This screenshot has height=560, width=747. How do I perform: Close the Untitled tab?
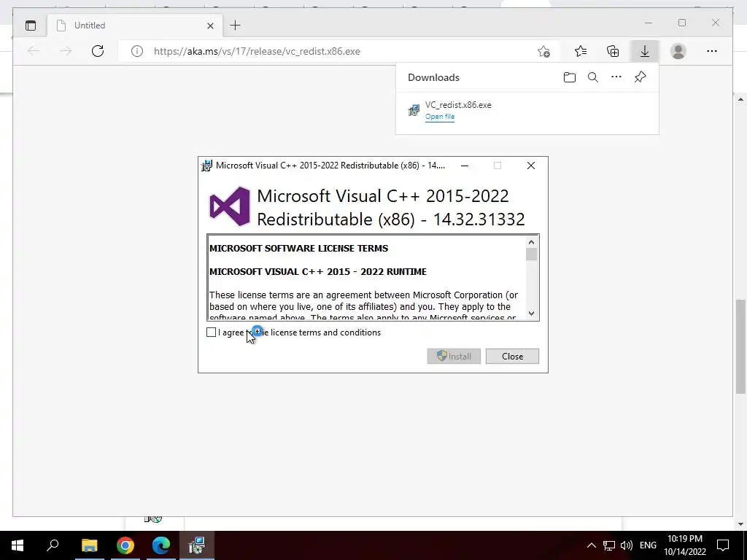point(210,26)
